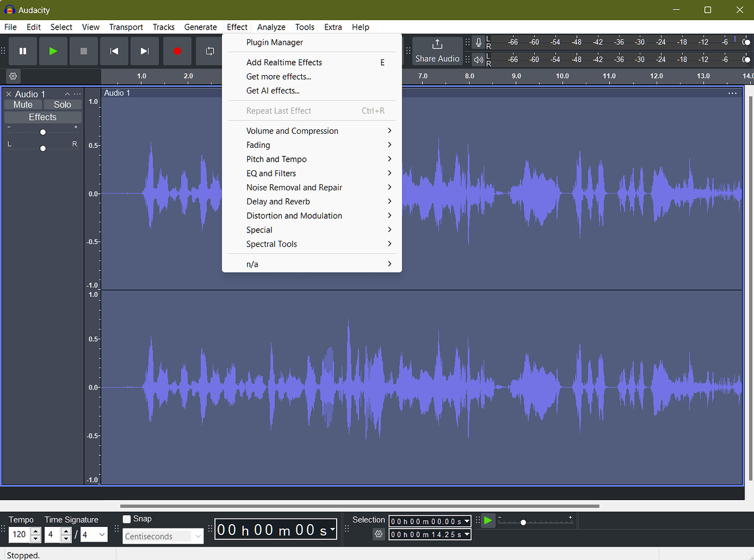This screenshot has width=754, height=560.
Task: Open the Audio 1 track options menu
Action: click(77, 94)
